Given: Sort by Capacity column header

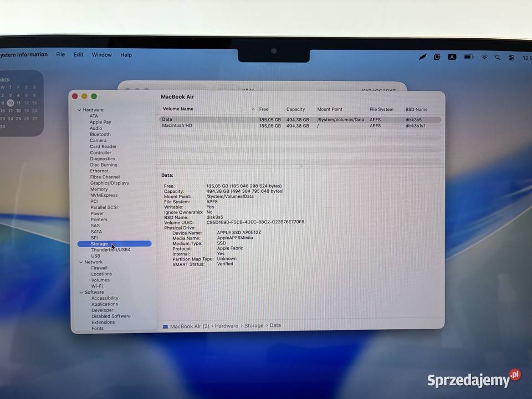Looking at the screenshot, I should click(x=295, y=109).
